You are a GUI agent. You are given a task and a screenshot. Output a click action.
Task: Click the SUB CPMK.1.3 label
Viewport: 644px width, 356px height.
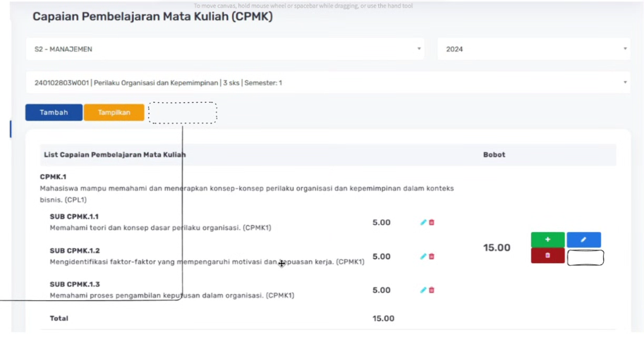[75, 284]
